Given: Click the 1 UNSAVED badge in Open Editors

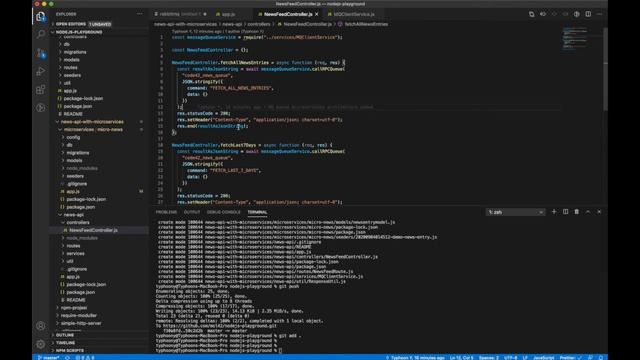Looking at the screenshot, I should tap(100, 24).
